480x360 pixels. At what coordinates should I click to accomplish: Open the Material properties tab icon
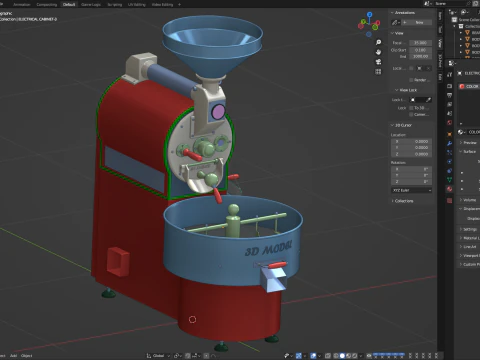click(x=449, y=189)
